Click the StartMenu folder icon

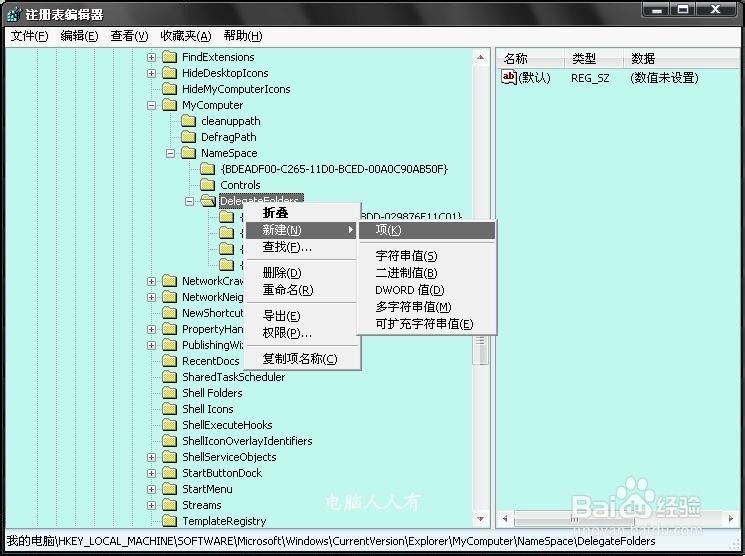point(169,489)
